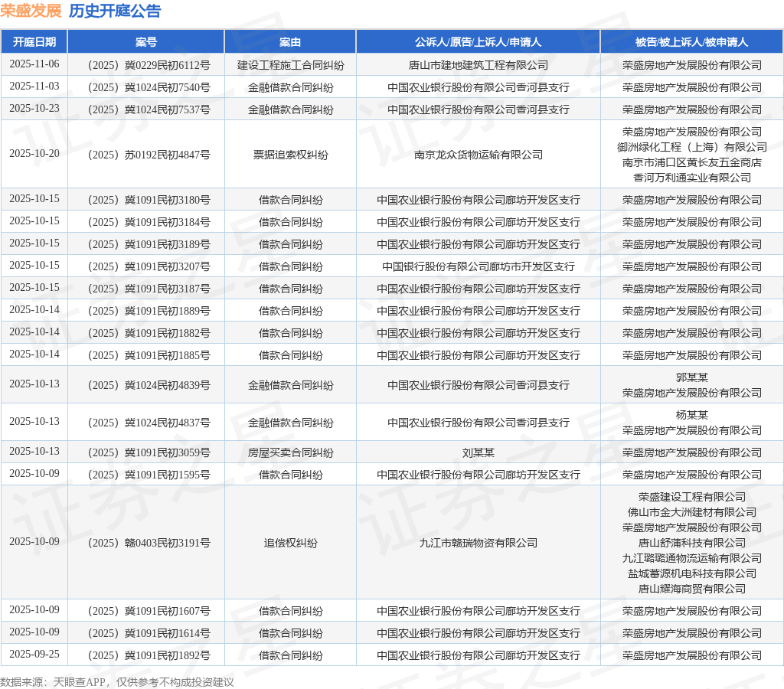Click the 案号 column header

click(146, 42)
